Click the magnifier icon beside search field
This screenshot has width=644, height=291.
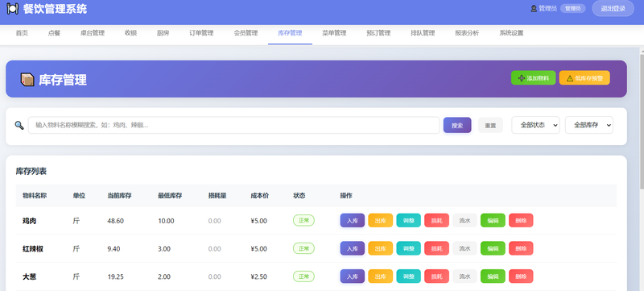point(19,126)
